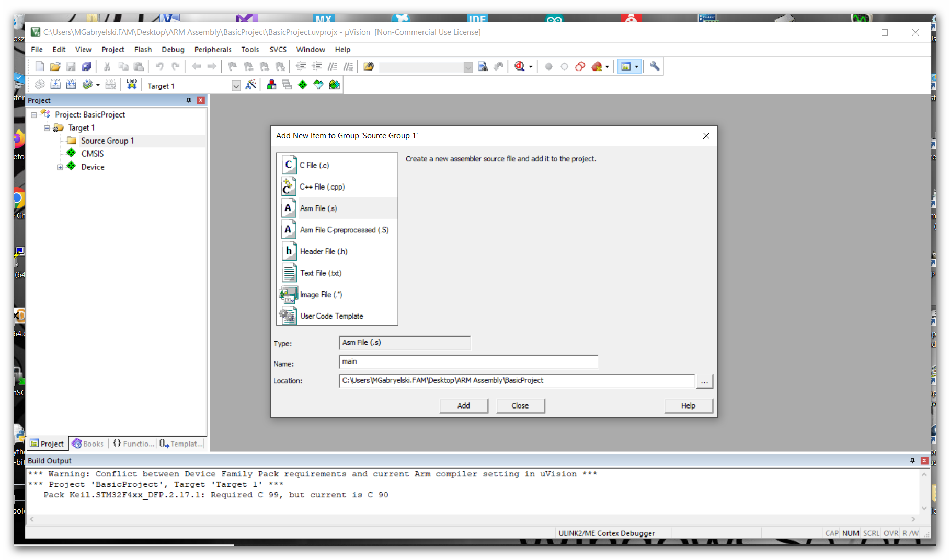This screenshot has height=560, width=950.
Task: Click the Select Software Packs icon
Action: click(318, 85)
